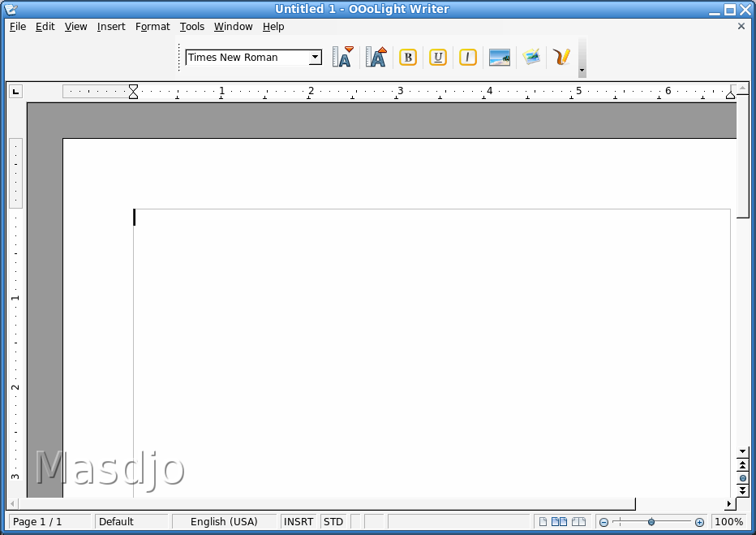Open the File menu

18,27
